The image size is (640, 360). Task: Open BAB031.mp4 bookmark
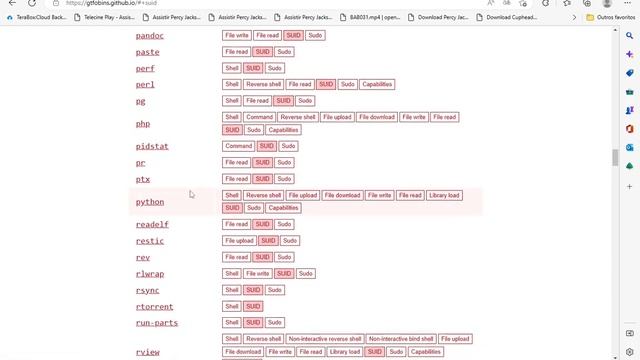(x=370, y=18)
